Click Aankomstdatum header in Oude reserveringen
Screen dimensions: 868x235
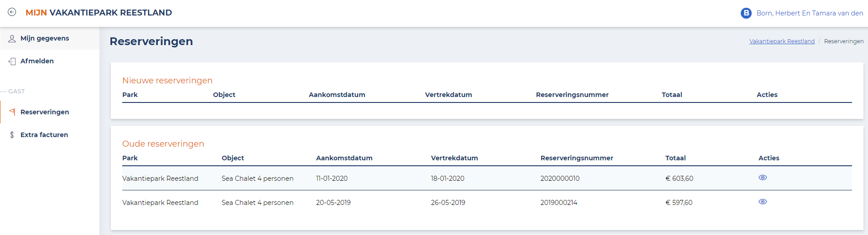point(344,158)
